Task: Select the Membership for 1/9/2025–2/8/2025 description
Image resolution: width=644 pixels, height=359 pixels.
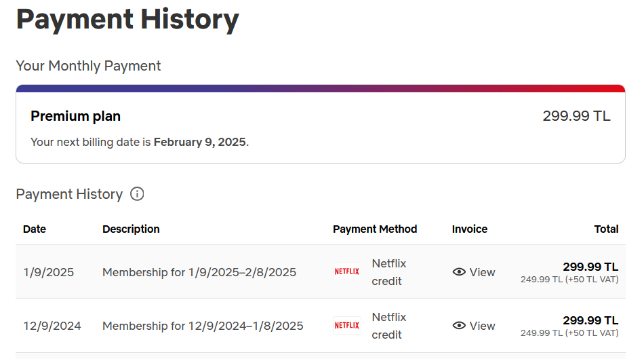Action: pos(199,272)
